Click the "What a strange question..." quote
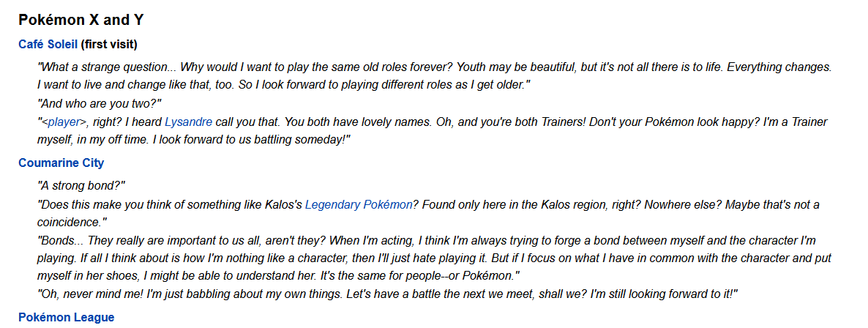This screenshot has height=328, width=868. pos(110,67)
